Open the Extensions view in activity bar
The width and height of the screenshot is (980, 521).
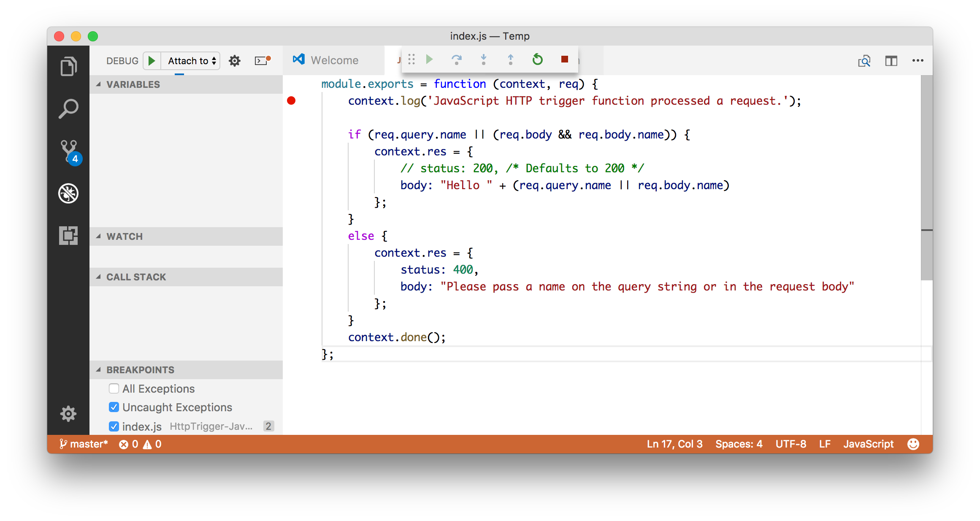tap(68, 236)
